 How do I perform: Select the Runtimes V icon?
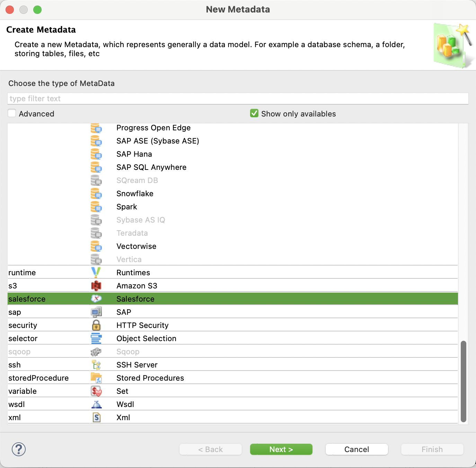(96, 272)
